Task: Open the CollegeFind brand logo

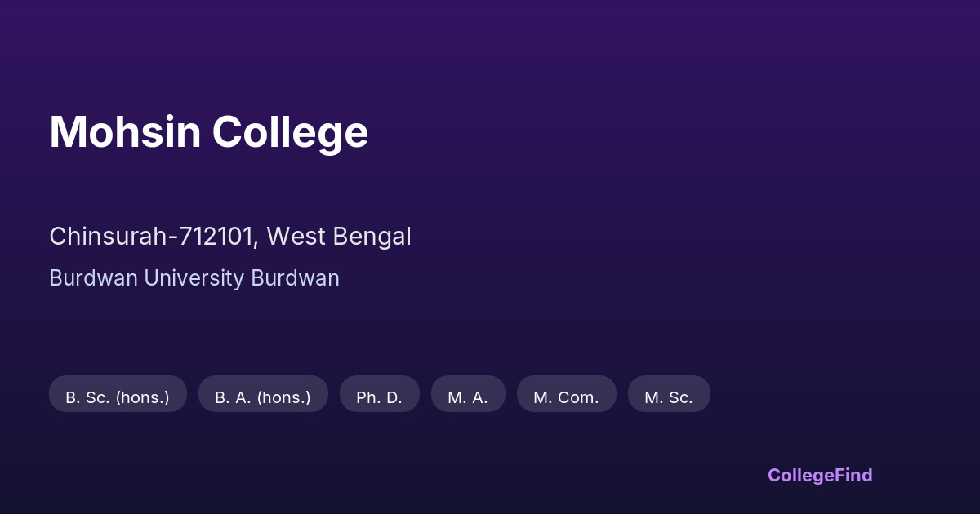Action: [820, 475]
